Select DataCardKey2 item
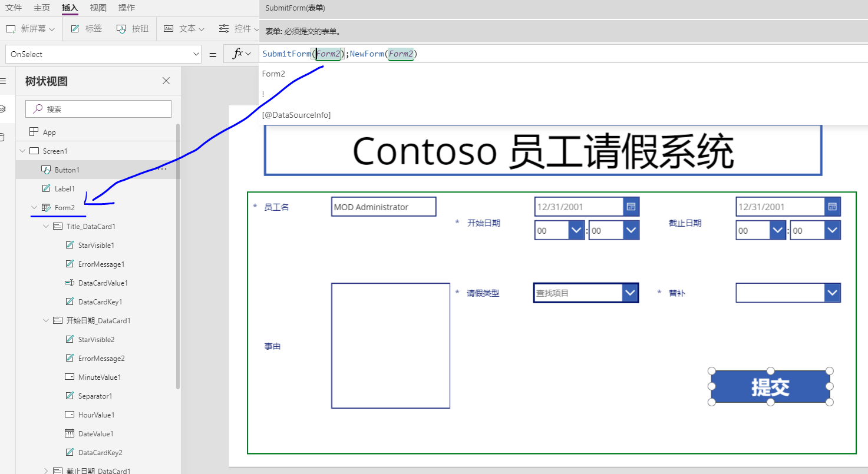 click(x=100, y=453)
